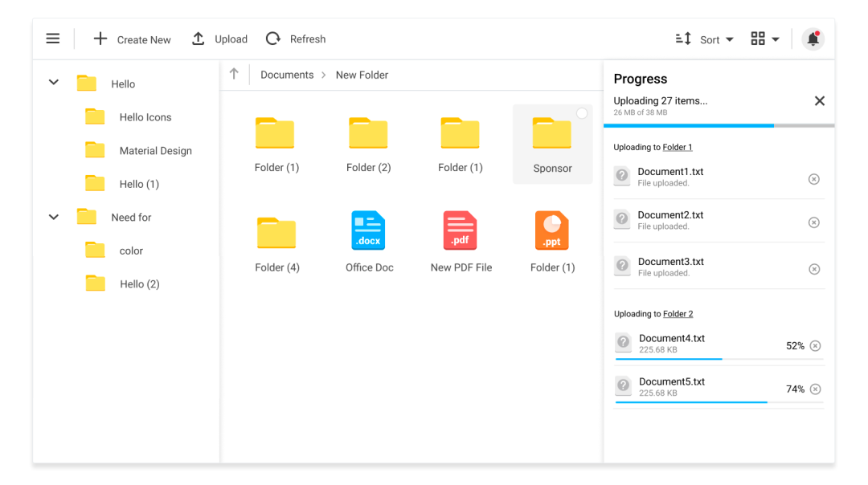Viewport: 868px width, 485px height.
Task: Click the Upload label
Action: (231, 39)
